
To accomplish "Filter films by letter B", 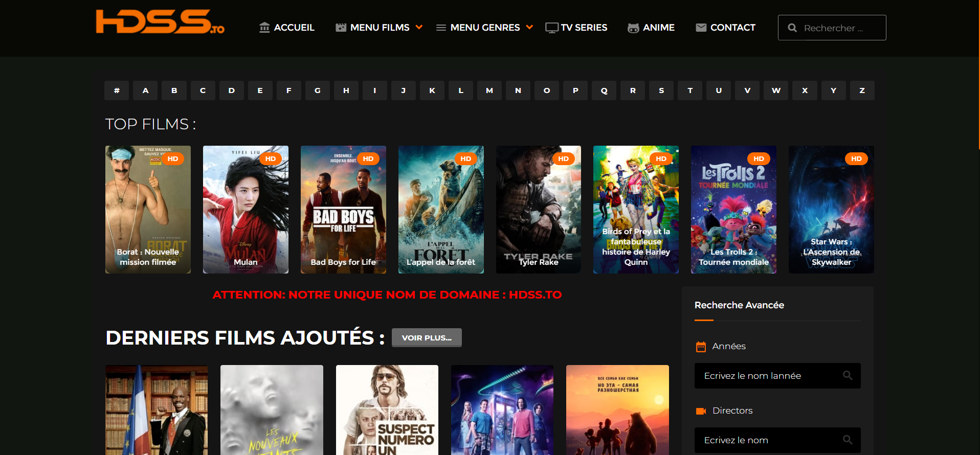I will click(x=174, y=90).
